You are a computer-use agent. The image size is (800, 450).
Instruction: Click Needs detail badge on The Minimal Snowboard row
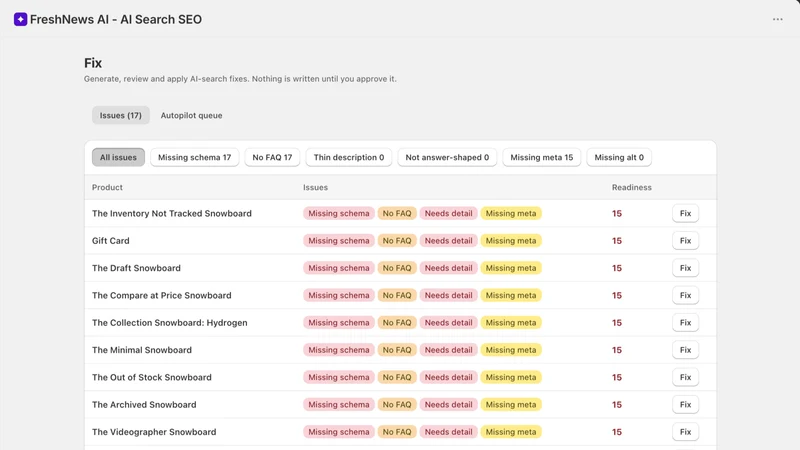pyautogui.click(x=448, y=350)
